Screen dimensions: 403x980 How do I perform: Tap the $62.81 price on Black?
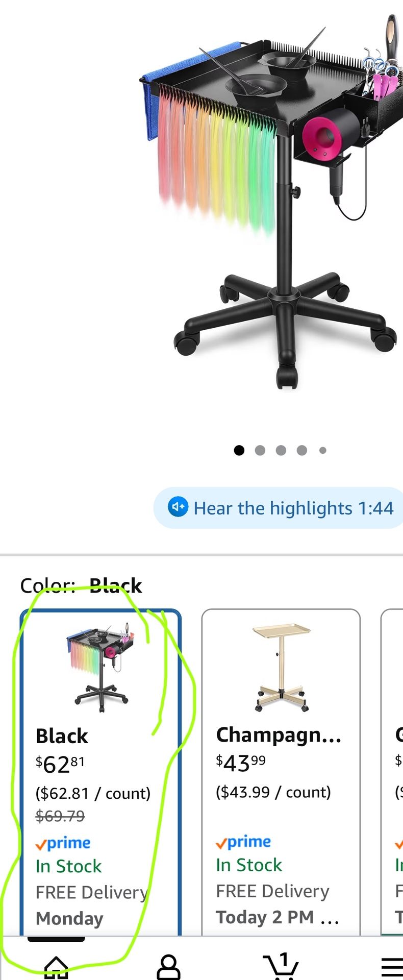[x=60, y=764]
